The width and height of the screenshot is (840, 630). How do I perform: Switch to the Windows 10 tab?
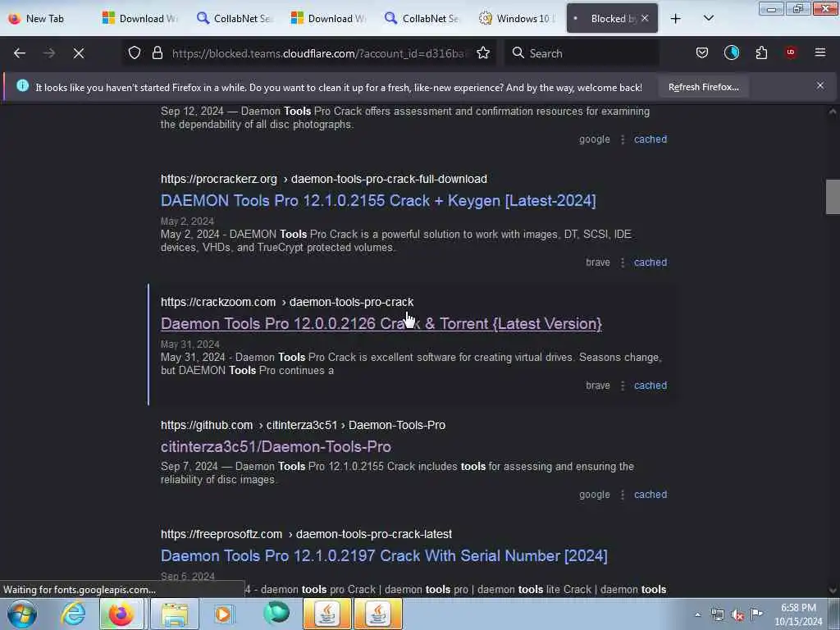pos(518,19)
